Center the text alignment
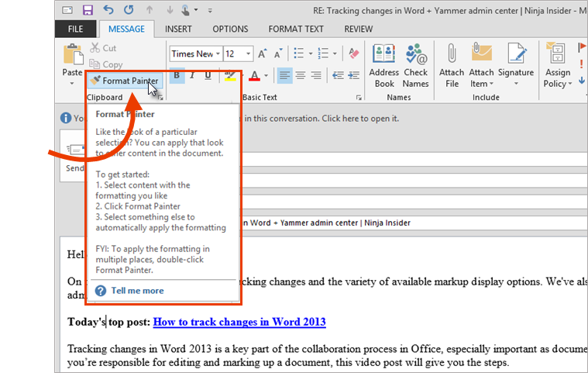This screenshot has width=588, height=373. 301,75
